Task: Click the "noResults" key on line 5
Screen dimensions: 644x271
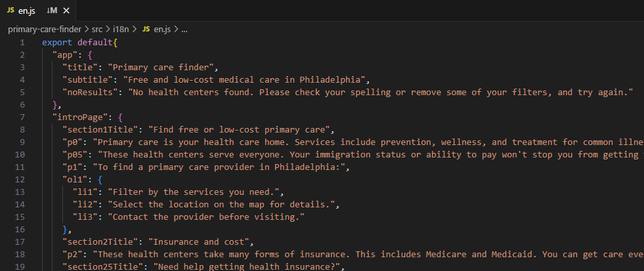Action: click(x=87, y=92)
